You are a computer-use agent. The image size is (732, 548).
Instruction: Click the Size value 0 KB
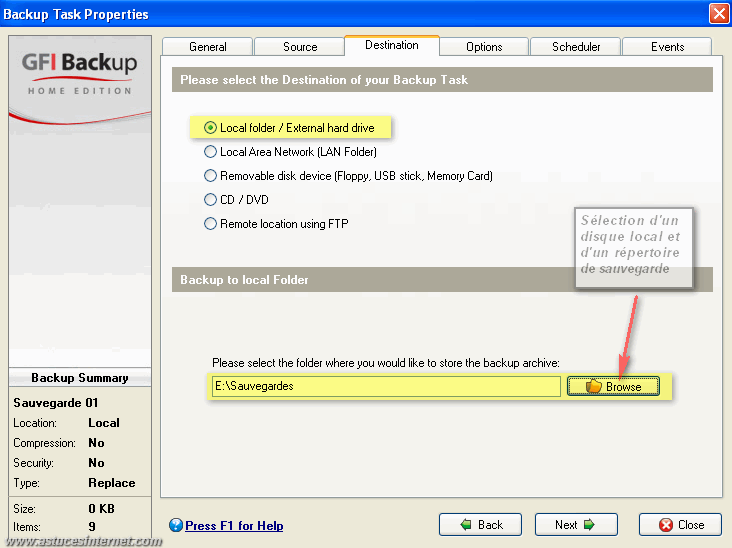101,508
